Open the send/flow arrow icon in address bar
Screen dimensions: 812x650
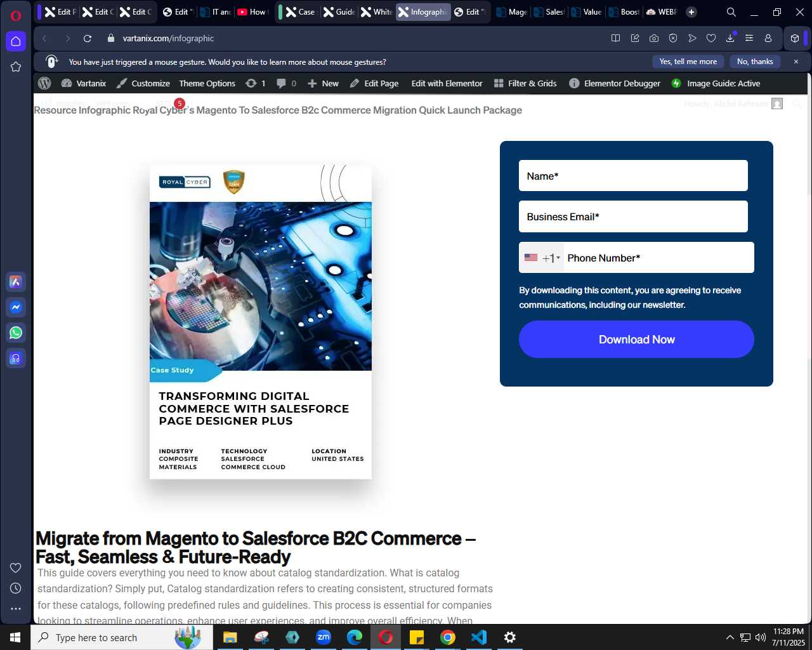[692, 38]
